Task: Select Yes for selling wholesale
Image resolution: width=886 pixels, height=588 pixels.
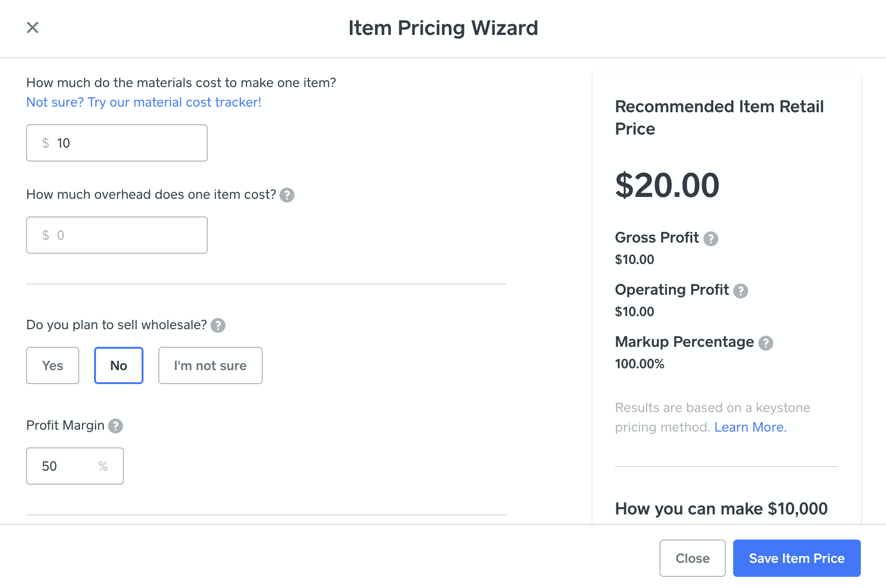Action: tap(53, 365)
